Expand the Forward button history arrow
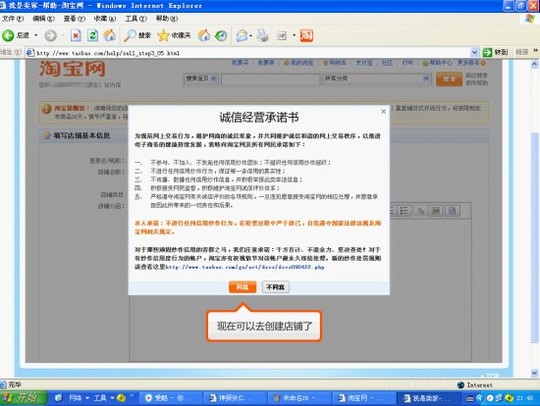Viewport: 540px width, 406px height. pos(63,35)
